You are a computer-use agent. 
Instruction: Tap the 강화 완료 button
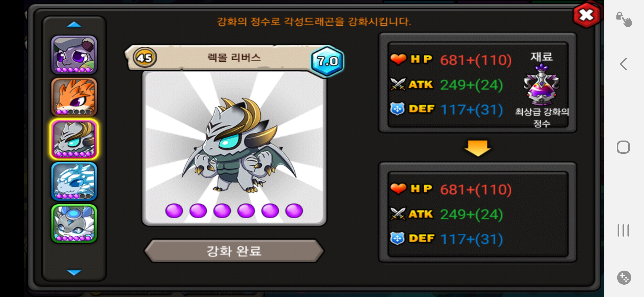[234, 251]
